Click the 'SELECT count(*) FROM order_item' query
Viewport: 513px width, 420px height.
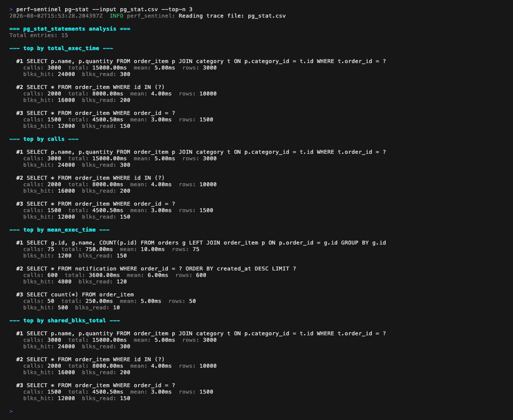click(75, 294)
